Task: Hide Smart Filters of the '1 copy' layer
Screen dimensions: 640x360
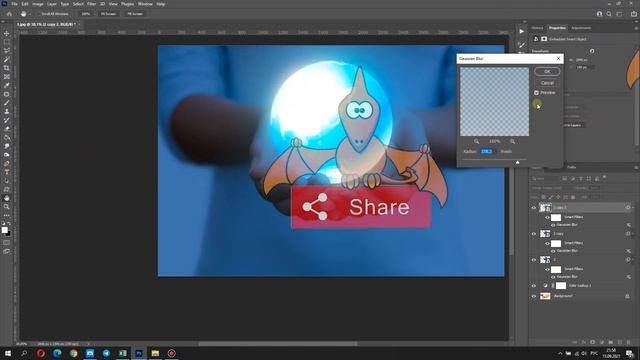Action: [547, 243]
